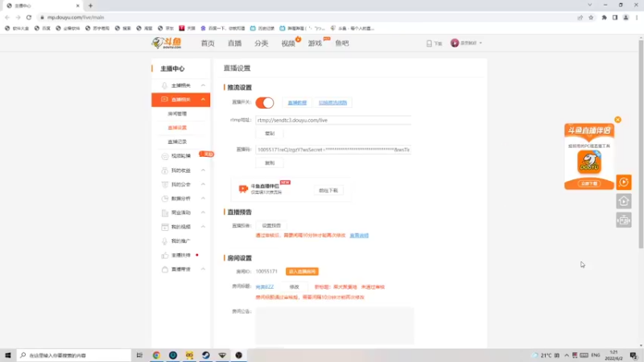Open 鱼吧 in the top navigation

coord(341,43)
